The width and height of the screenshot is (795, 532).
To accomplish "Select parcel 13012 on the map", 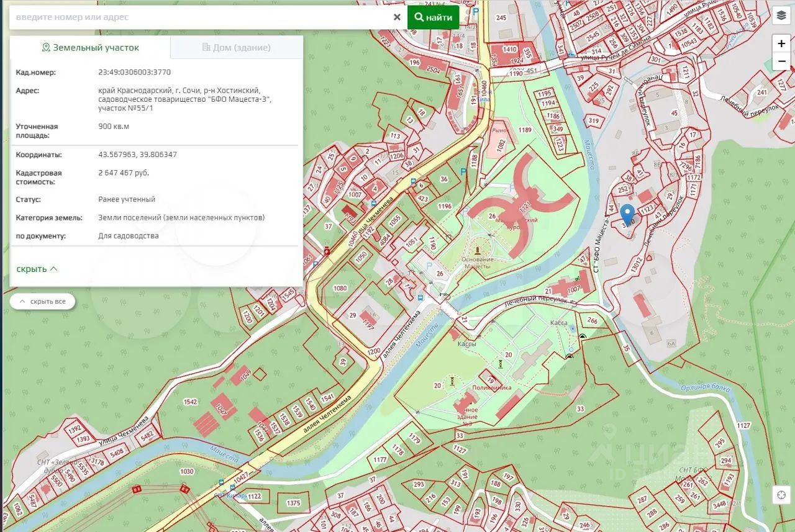I will [x=636, y=266].
